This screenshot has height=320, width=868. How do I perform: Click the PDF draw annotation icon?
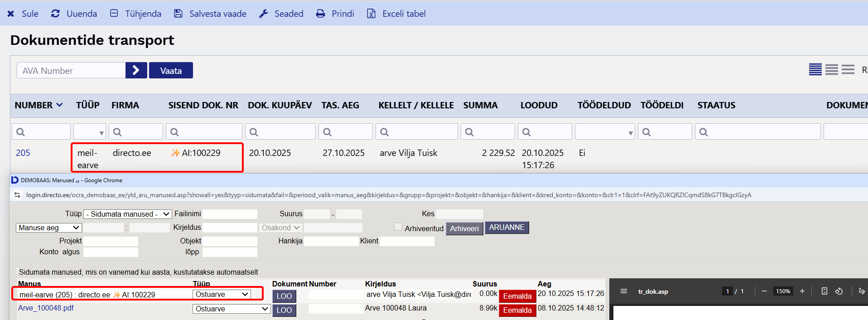point(861,291)
